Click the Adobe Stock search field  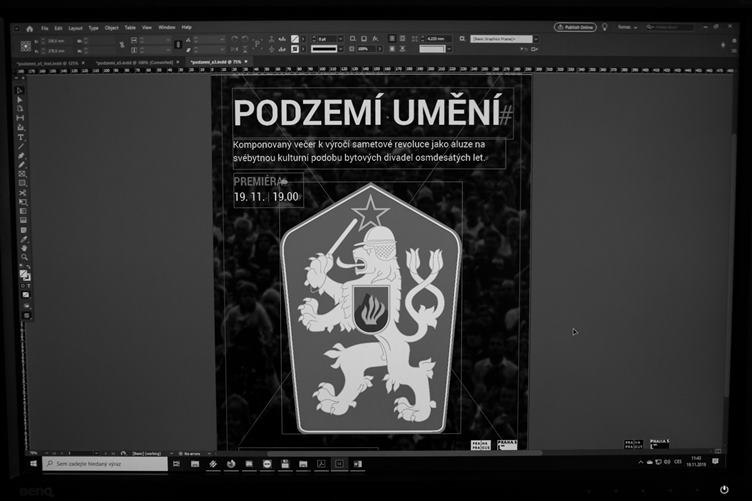click(x=670, y=27)
